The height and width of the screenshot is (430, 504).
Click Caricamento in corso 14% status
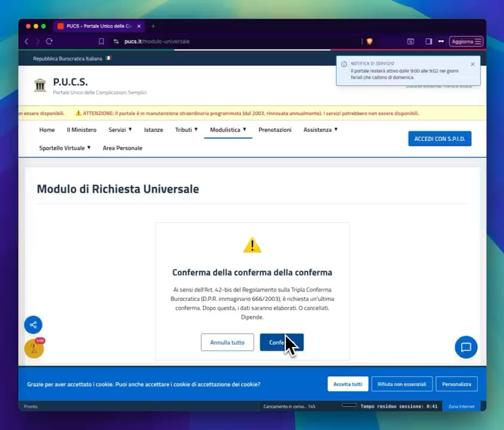click(x=289, y=407)
